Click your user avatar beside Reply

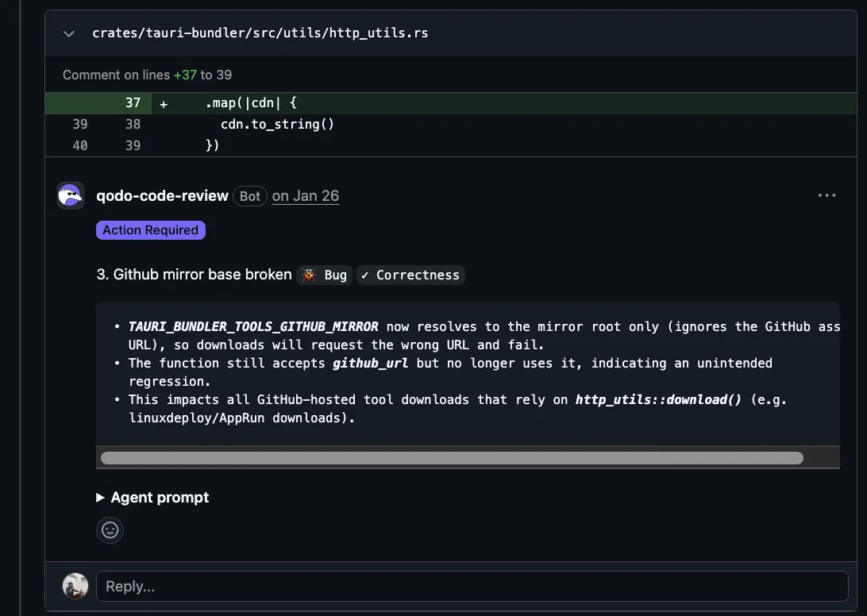[75, 586]
